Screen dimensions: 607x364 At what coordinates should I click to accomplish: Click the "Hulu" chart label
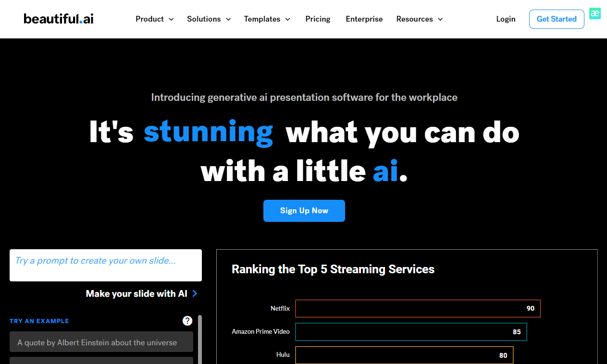(x=283, y=355)
